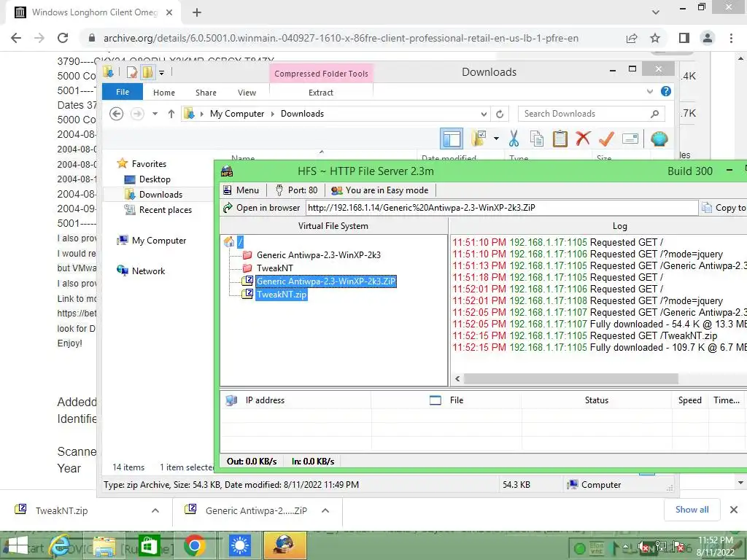The height and width of the screenshot is (560, 747).
Task: Open the Extract ribbon tab
Action: click(321, 93)
